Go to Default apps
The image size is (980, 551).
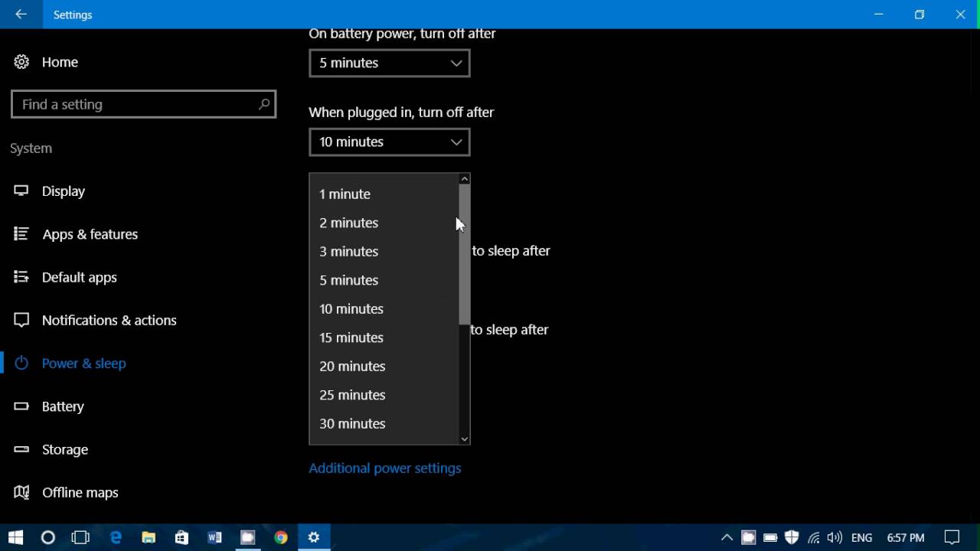click(80, 277)
